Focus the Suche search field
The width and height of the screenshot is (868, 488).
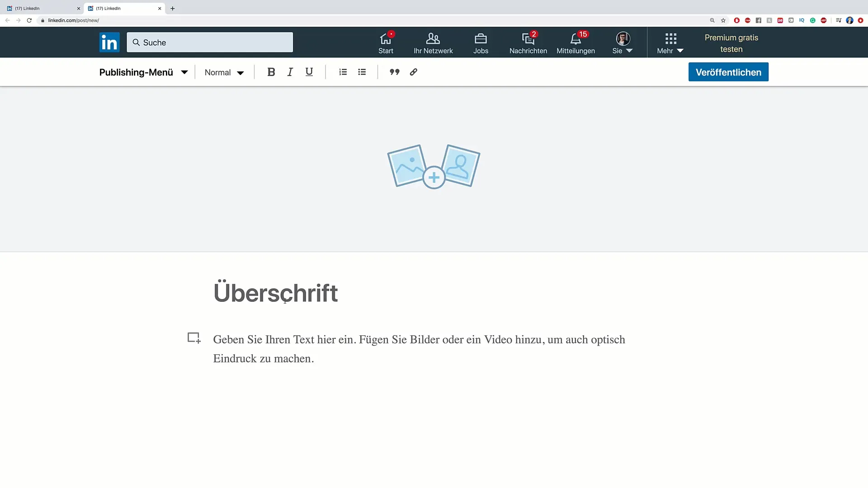pyautogui.click(x=210, y=42)
